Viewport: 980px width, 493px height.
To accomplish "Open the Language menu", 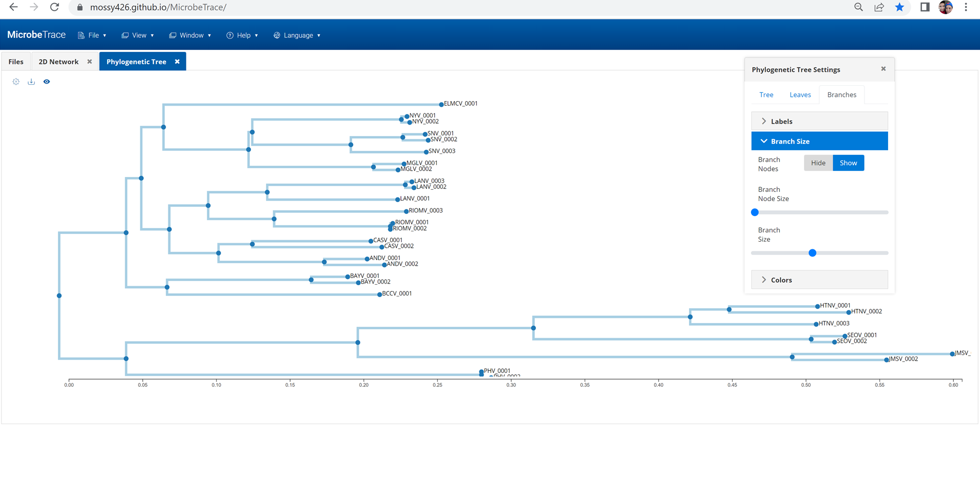I will [x=297, y=35].
